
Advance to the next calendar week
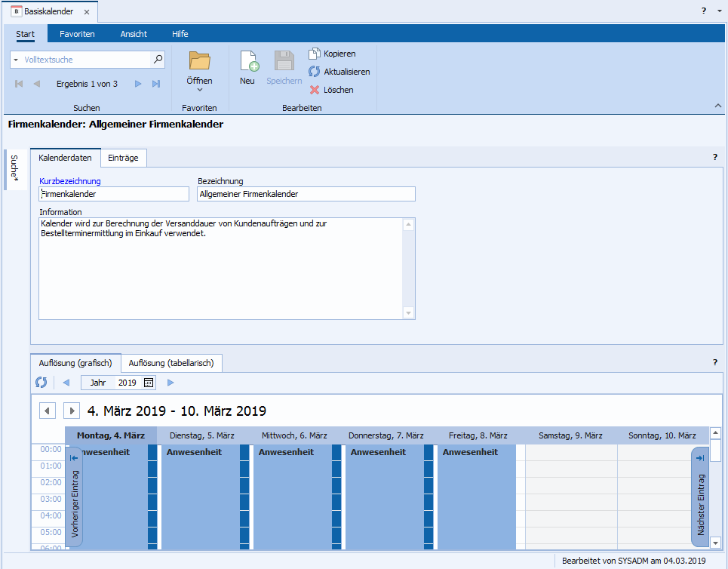pyautogui.click(x=72, y=411)
